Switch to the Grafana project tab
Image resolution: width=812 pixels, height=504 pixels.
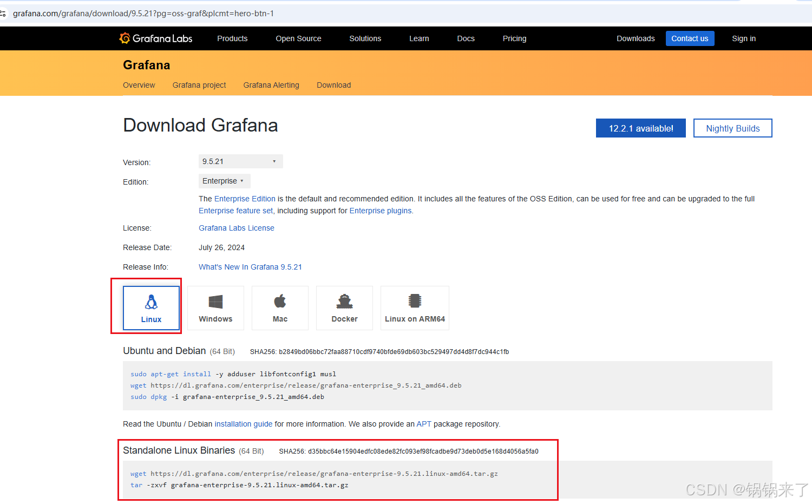[199, 85]
